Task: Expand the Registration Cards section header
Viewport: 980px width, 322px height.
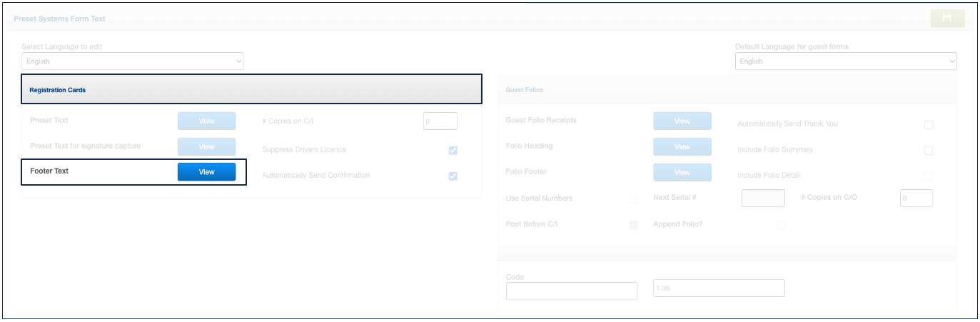Action: click(x=251, y=90)
